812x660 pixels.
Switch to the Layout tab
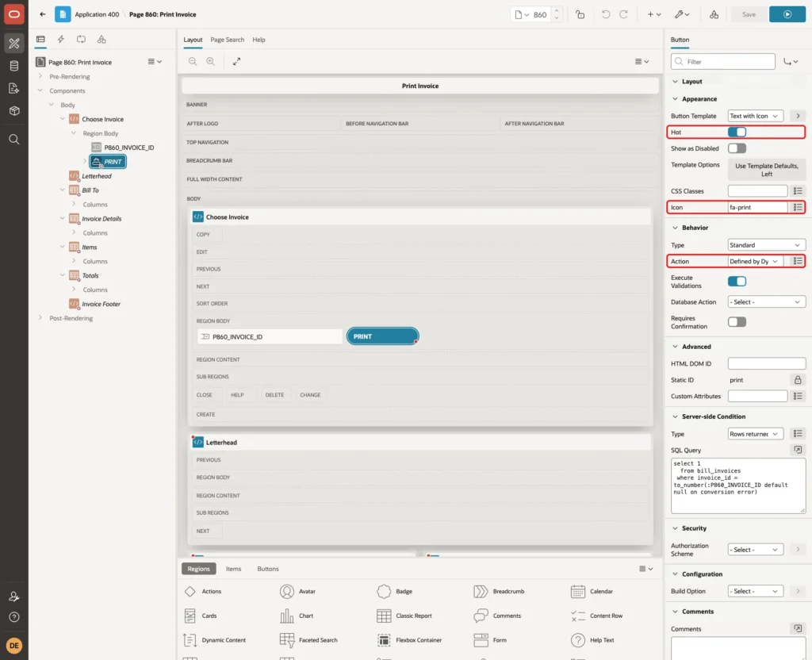tap(193, 40)
